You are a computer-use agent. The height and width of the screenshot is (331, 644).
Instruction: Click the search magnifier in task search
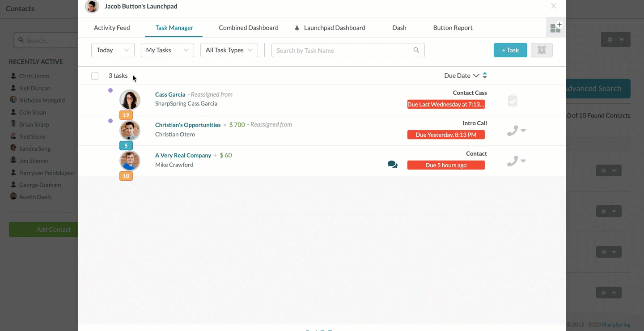[x=416, y=50]
